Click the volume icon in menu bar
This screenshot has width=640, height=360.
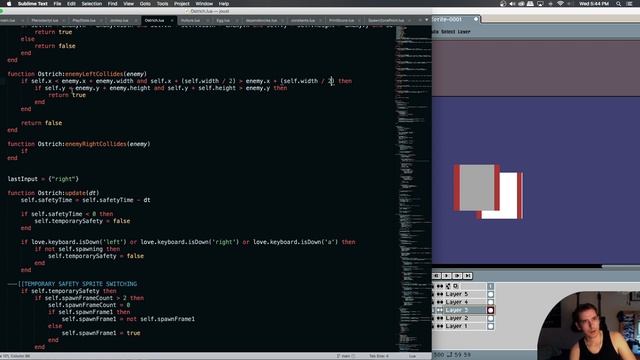[512, 4]
